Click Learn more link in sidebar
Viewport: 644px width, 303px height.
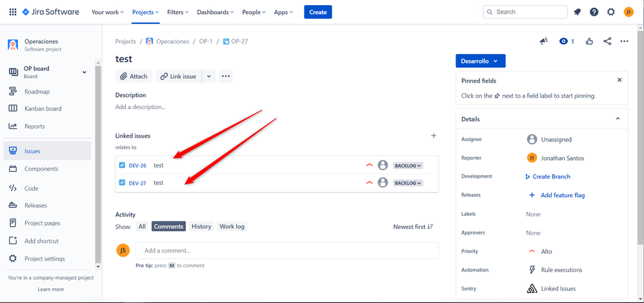pyautogui.click(x=51, y=289)
